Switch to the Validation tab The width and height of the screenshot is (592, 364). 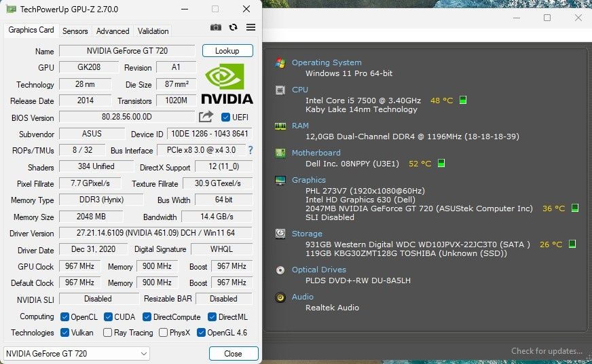153,31
